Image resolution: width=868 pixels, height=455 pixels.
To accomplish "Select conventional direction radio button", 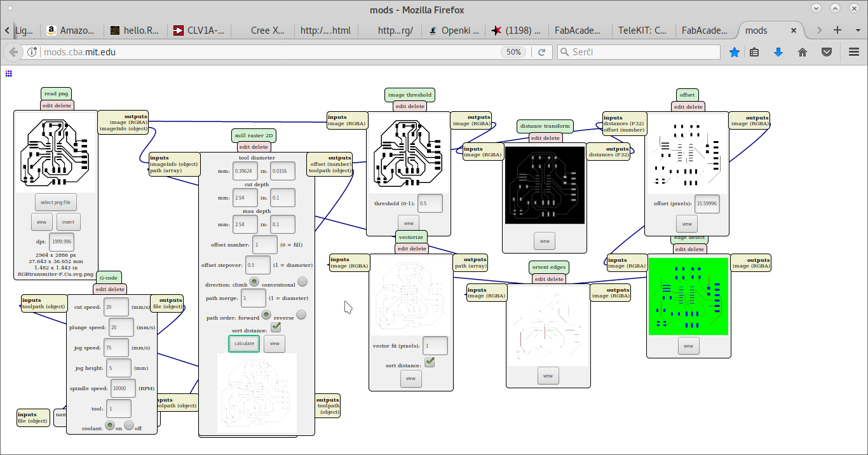I will coord(302,282).
